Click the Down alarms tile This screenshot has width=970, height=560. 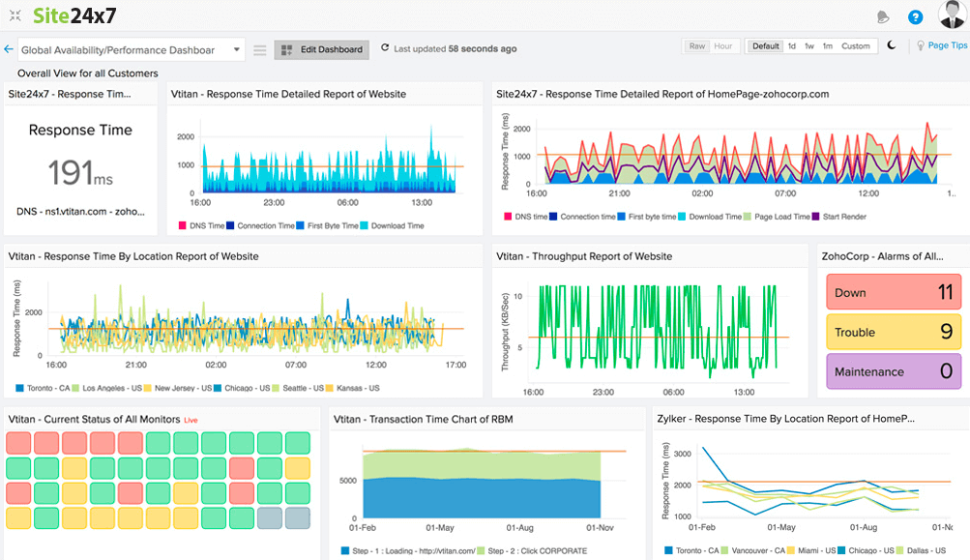click(x=894, y=292)
